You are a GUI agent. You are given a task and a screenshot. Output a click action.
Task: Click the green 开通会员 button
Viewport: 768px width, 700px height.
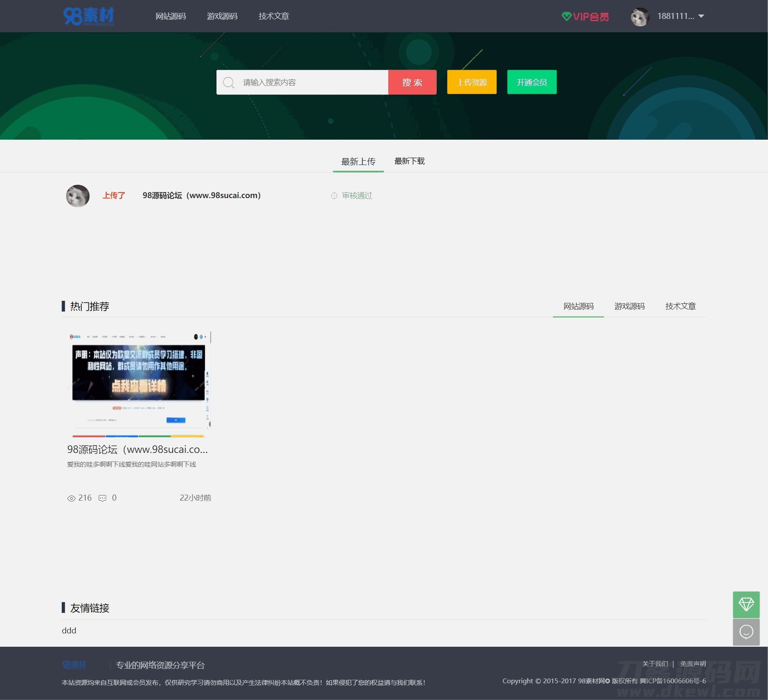point(532,82)
